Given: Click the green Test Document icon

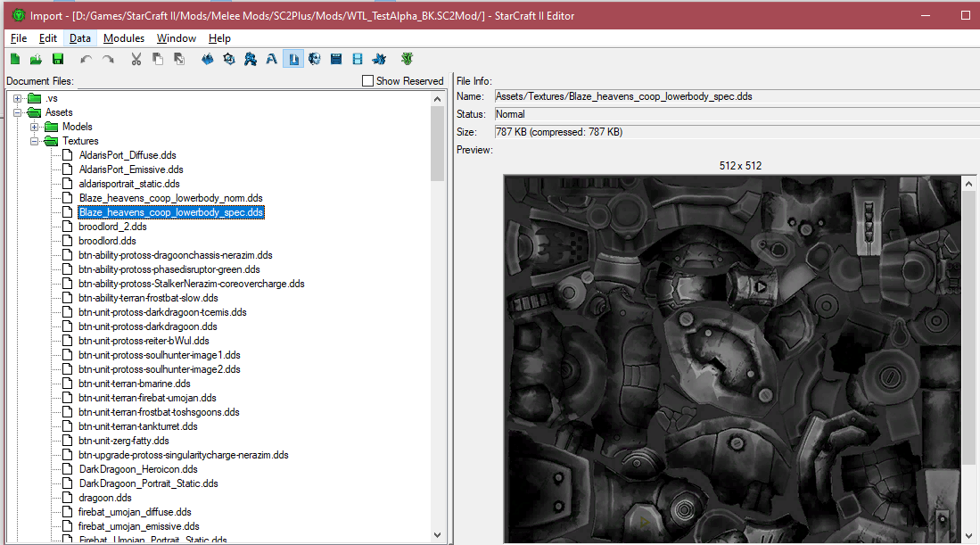Looking at the screenshot, I should 407,60.
